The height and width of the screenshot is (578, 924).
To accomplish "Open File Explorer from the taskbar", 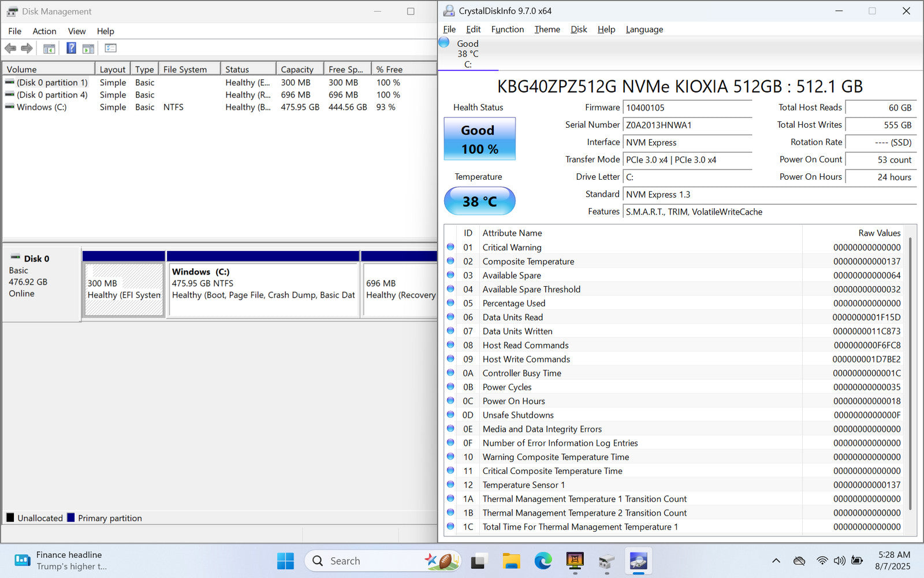I will [511, 561].
